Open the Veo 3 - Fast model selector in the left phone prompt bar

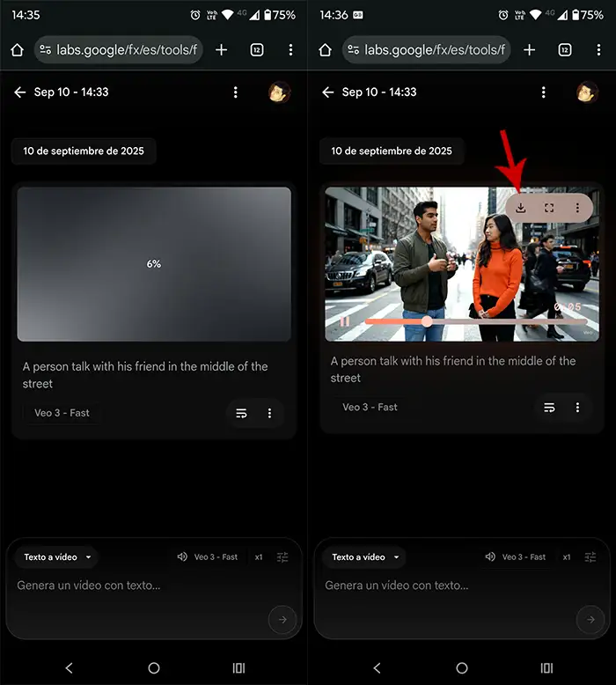coord(208,557)
